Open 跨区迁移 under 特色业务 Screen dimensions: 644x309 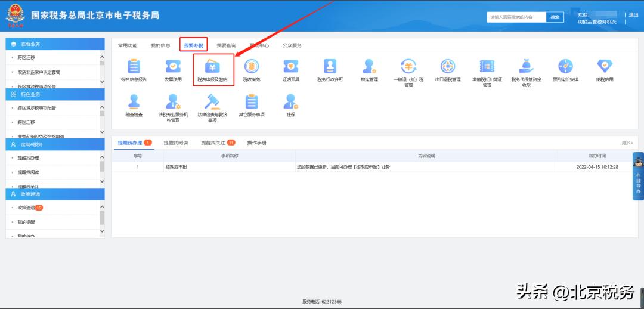pyautogui.click(x=26, y=122)
